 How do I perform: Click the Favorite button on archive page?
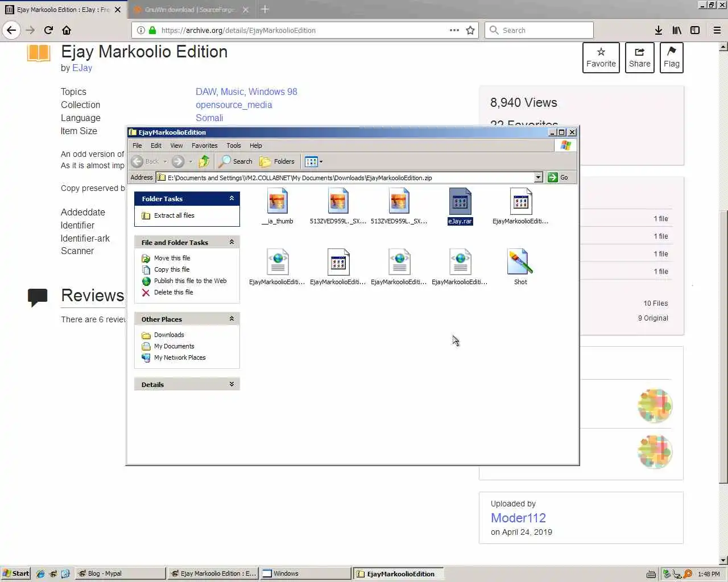(601, 57)
